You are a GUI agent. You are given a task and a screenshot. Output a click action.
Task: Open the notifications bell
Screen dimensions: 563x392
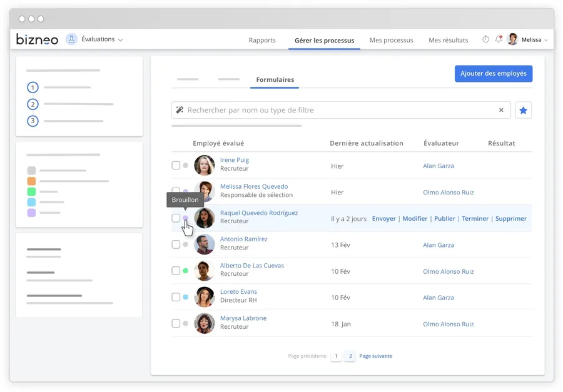coord(499,39)
